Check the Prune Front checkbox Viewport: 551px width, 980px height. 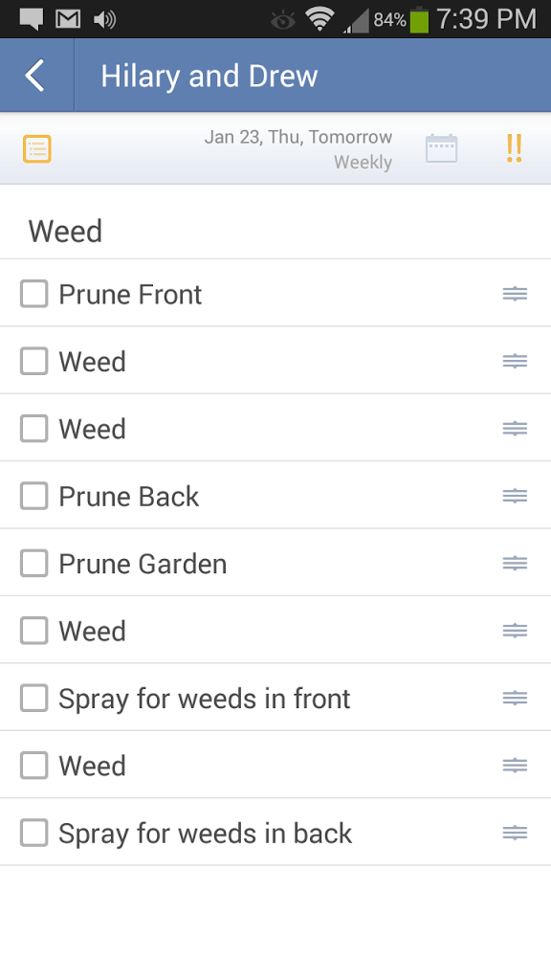tap(33, 294)
